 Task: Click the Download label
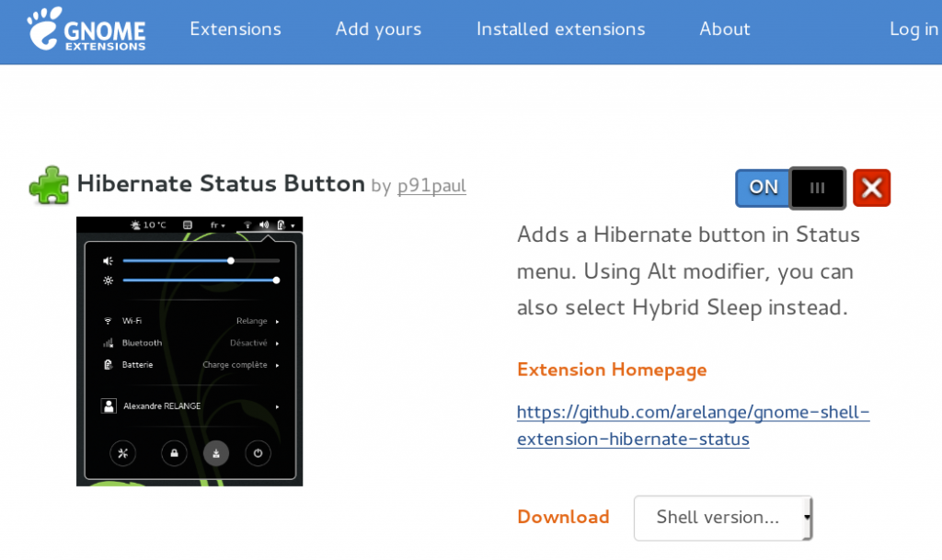[563, 517]
